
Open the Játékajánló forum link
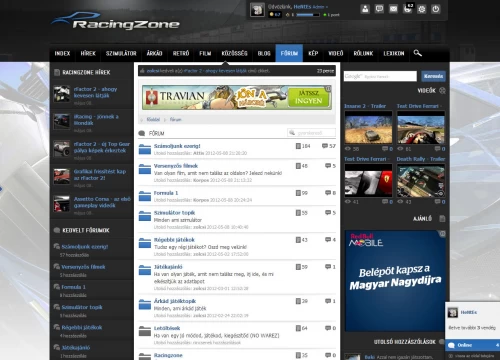pyautogui.click(x=168, y=267)
